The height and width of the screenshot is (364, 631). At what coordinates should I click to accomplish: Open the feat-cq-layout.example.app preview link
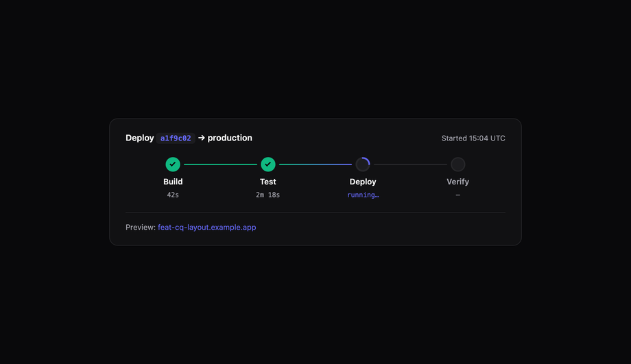(207, 228)
